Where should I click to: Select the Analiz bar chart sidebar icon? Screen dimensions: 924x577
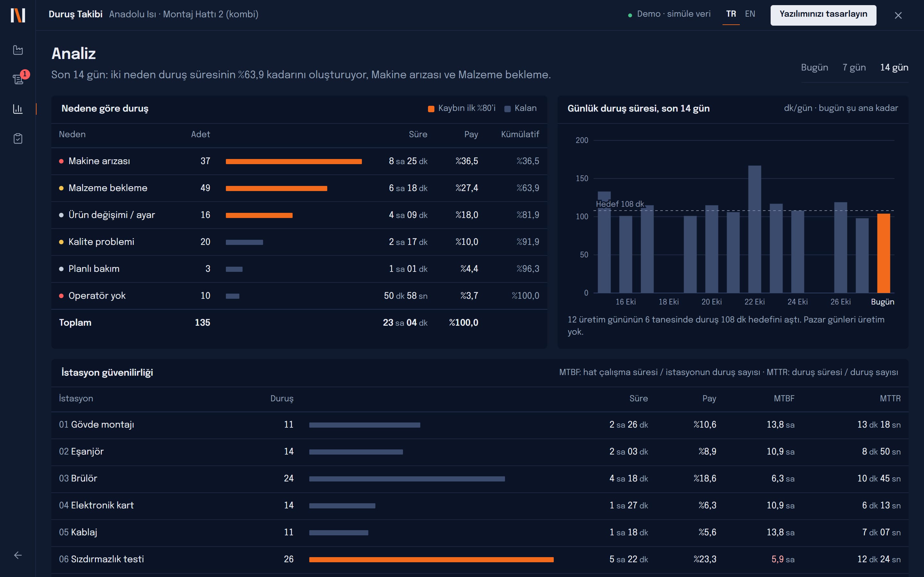(18, 109)
